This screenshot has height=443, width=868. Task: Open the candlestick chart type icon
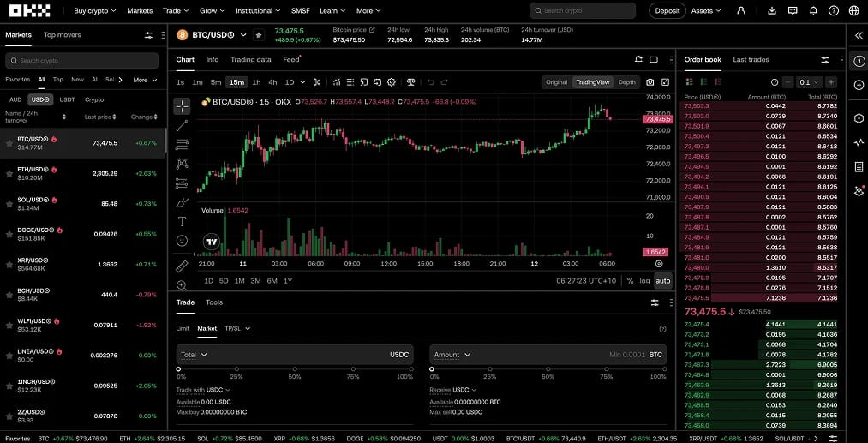(317, 82)
